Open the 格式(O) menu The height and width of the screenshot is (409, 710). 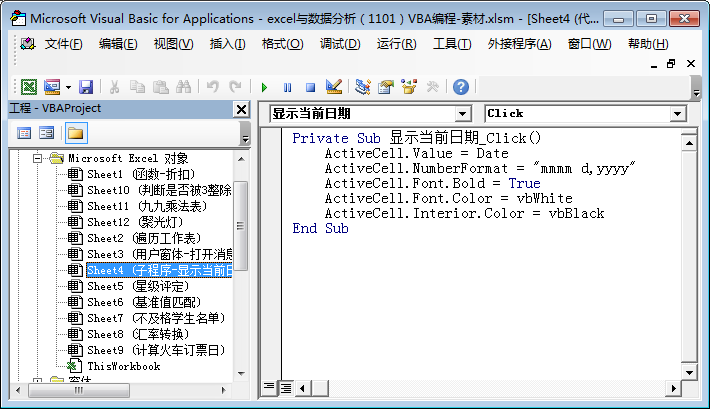[x=283, y=44]
